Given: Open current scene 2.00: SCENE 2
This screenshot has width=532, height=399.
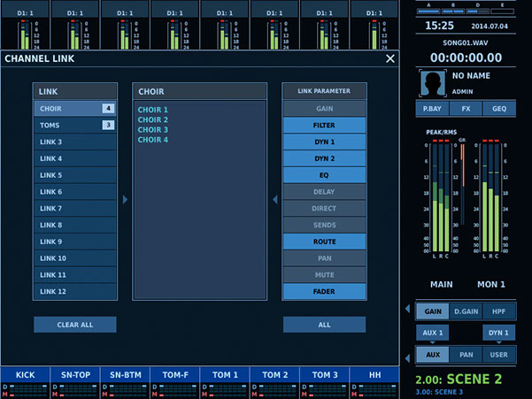Looking at the screenshot, I should (x=459, y=379).
